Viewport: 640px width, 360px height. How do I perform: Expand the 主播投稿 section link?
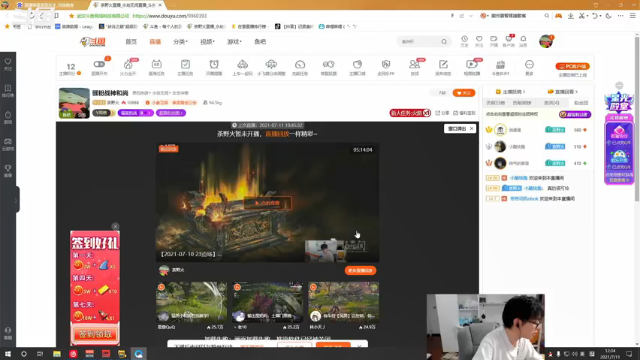point(511,92)
